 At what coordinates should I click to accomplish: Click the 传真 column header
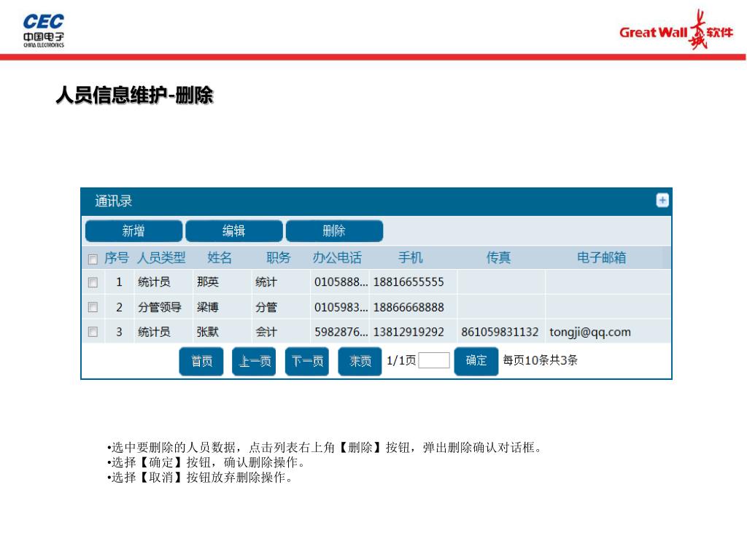click(x=498, y=257)
